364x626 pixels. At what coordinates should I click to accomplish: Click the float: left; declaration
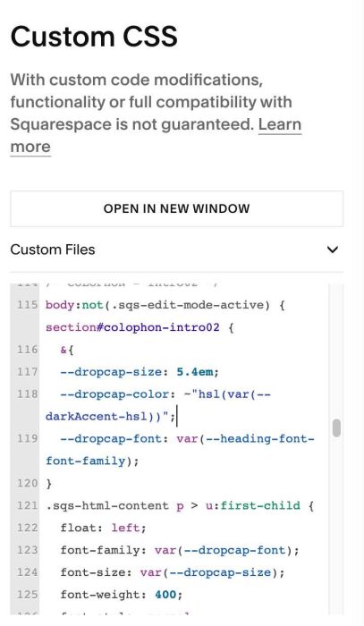(104, 528)
